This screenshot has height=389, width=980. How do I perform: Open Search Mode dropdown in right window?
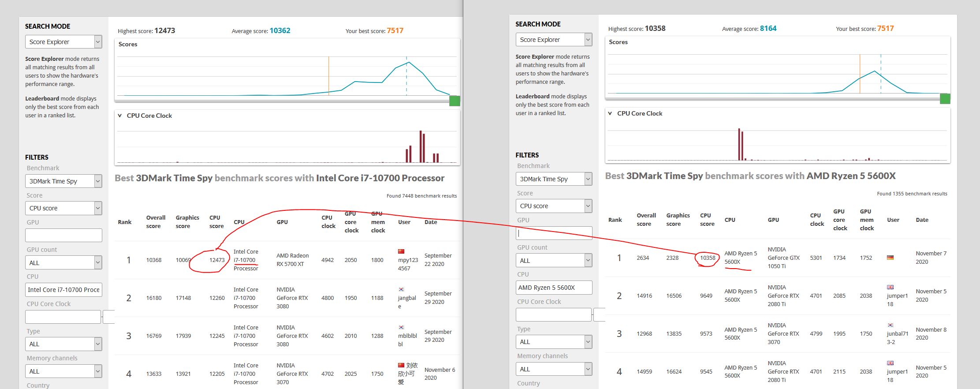coord(554,40)
